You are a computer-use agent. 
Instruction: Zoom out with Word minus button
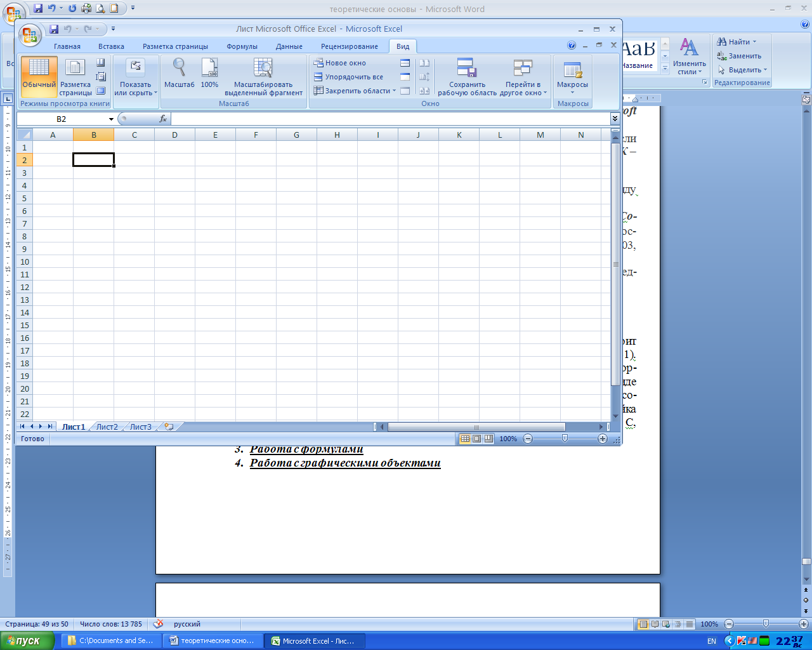coord(729,624)
